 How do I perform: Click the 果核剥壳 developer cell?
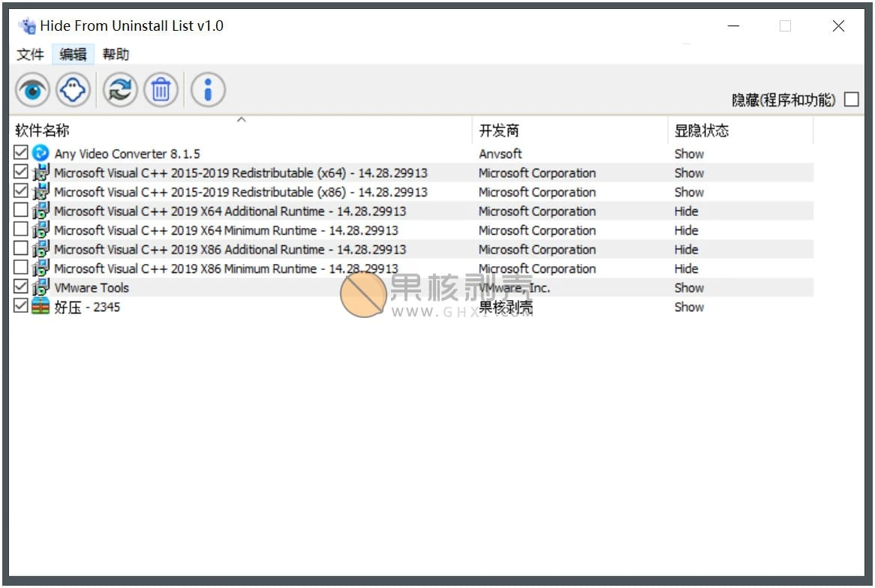click(x=506, y=307)
